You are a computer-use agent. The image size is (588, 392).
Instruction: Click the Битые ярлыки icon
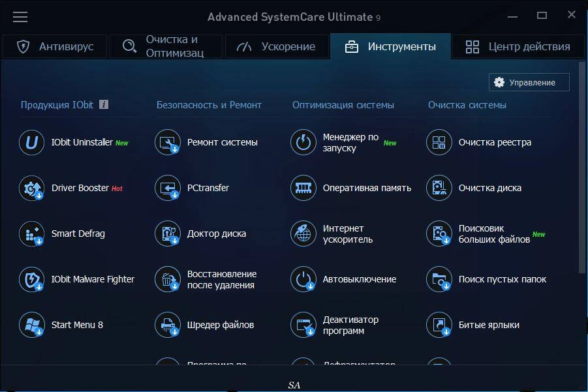(439, 325)
